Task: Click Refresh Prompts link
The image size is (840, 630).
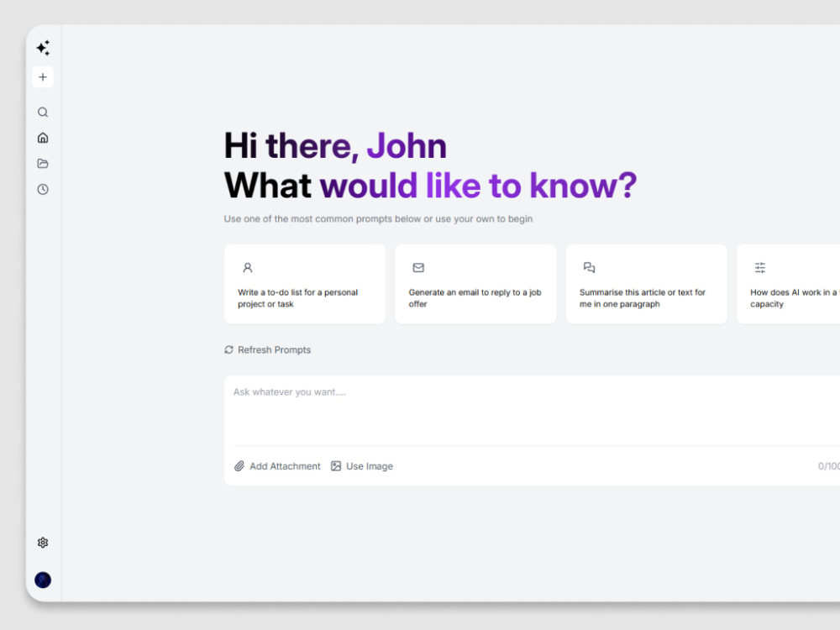Action: (x=267, y=349)
